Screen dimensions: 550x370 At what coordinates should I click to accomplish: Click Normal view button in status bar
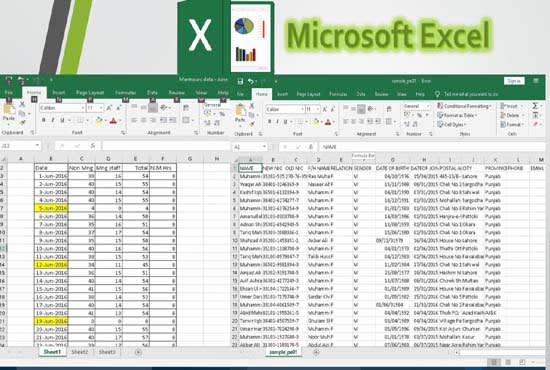[x=494, y=362]
